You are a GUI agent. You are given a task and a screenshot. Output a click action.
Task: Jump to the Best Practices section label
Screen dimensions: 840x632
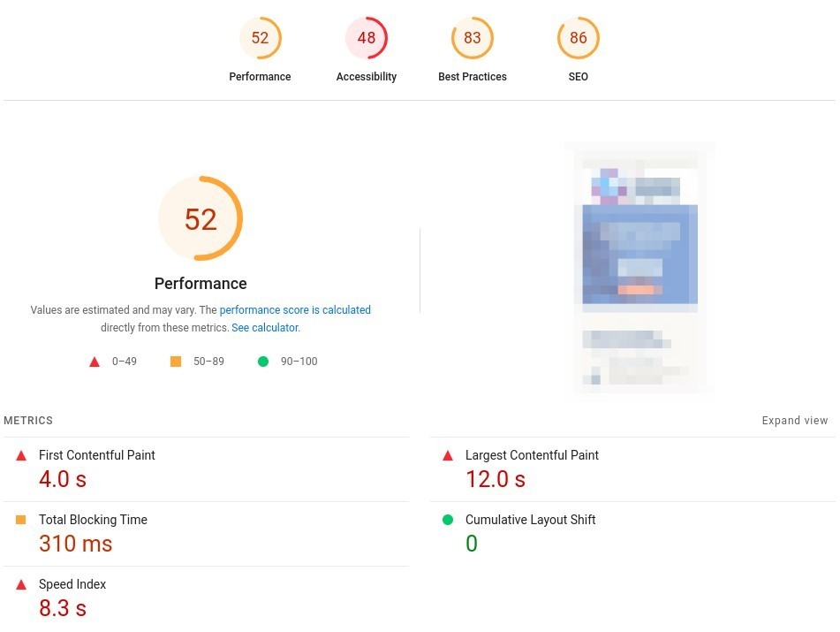[x=472, y=77]
